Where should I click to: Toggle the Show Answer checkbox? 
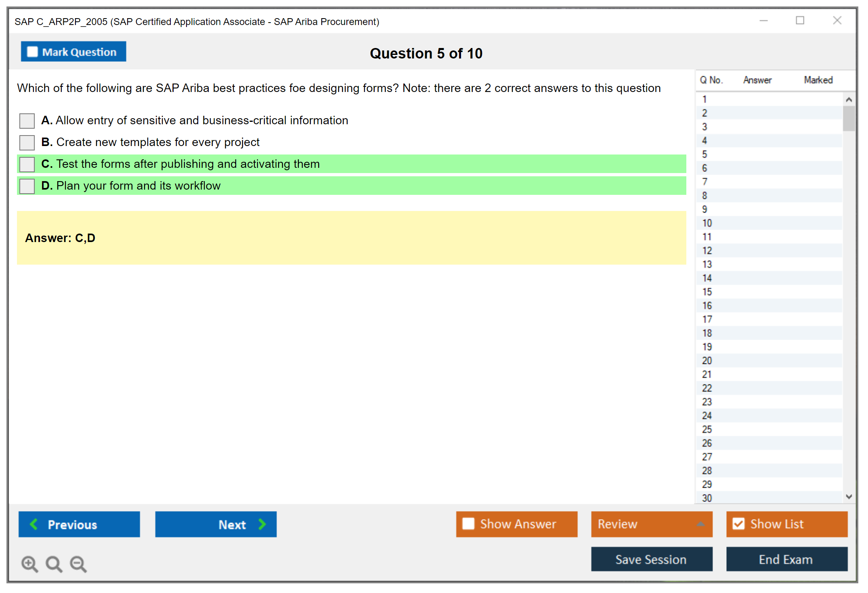[468, 524]
